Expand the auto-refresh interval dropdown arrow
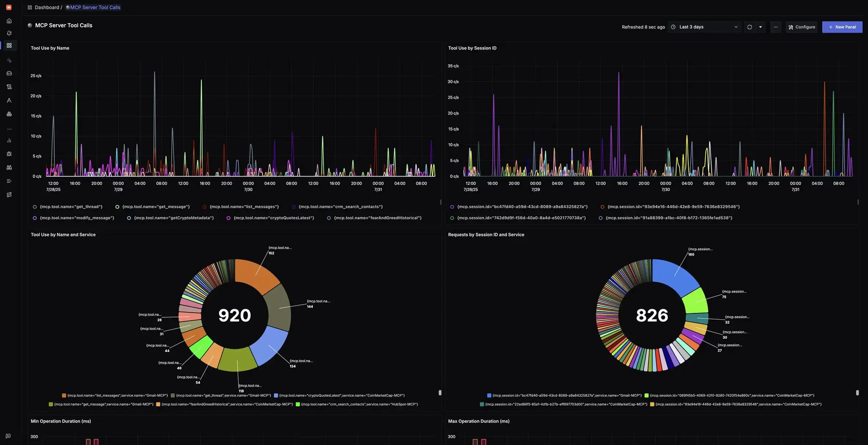This screenshot has height=445, width=868. click(760, 27)
